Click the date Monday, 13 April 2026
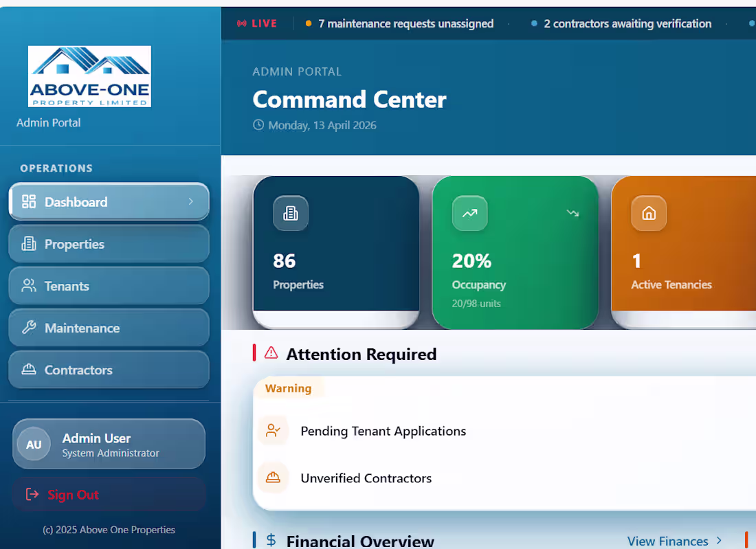The height and width of the screenshot is (549, 756). coord(322,125)
